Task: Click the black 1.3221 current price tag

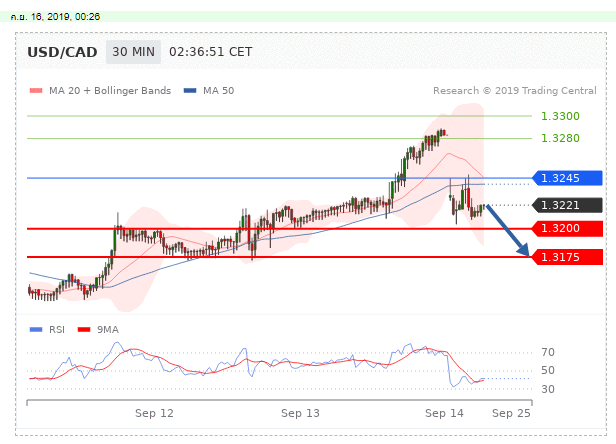Action: (x=567, y=205)
